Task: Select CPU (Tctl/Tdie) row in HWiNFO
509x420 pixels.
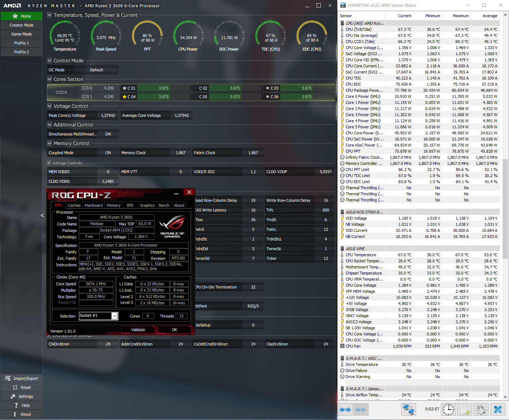Action: click(x=419, y=29)
